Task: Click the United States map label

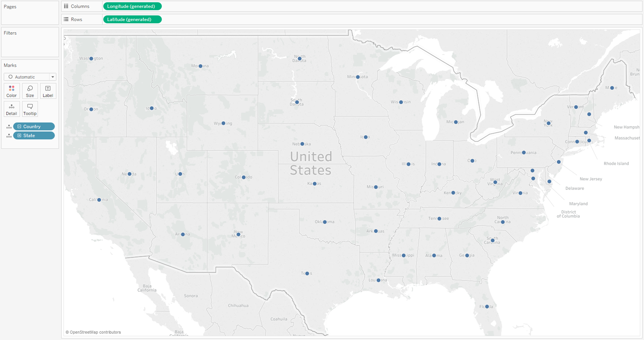Action: [311, 163]
